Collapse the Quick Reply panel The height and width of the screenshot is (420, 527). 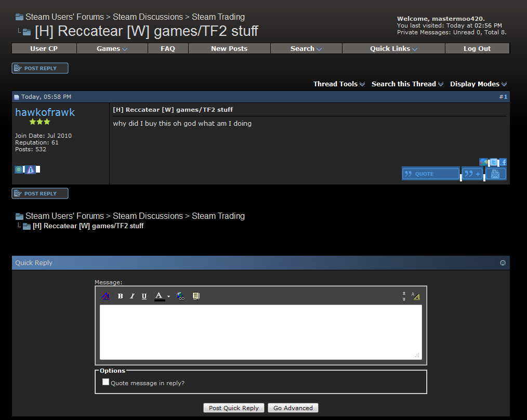coord(503,262)
